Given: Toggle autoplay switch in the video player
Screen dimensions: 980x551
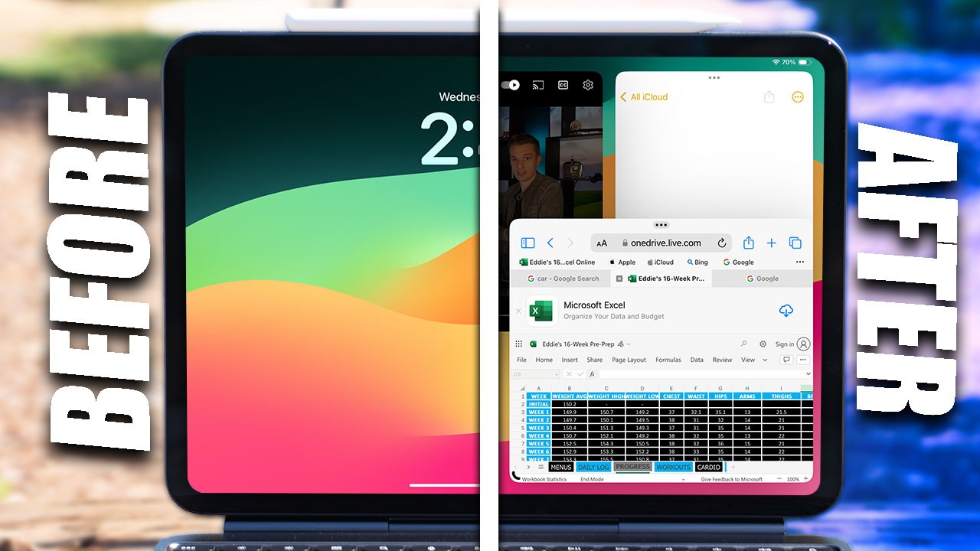Looking at the screenshot, I should point(511,85).
